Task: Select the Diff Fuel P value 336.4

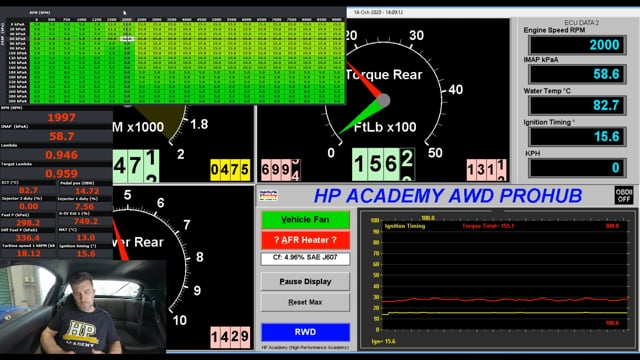Action: click(28, 238)
